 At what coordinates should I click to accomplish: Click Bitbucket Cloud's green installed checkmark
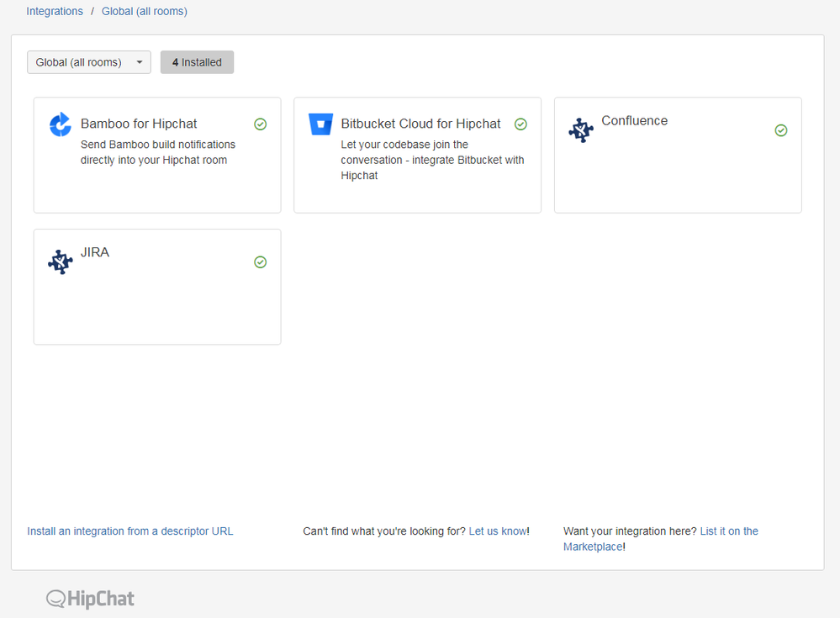click(x=520, y=124)
